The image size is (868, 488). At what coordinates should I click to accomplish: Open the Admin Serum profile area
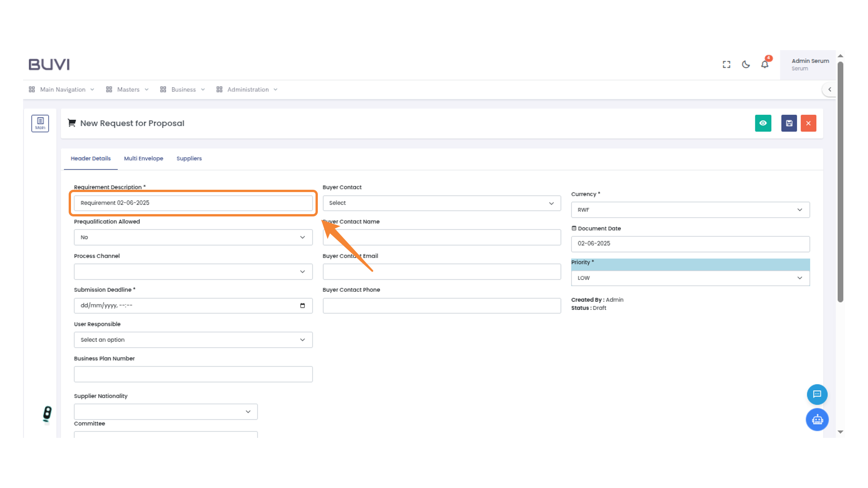pos(810,64)
